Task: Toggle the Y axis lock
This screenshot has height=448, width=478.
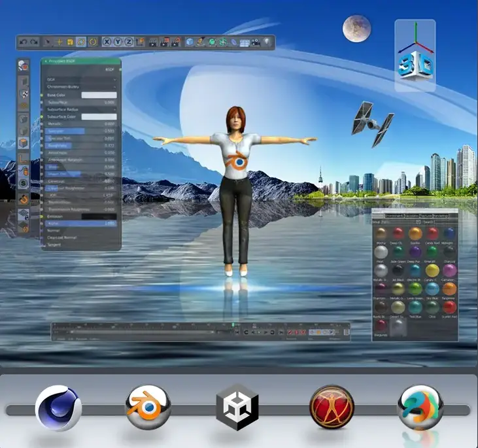Action: point(118,42)
